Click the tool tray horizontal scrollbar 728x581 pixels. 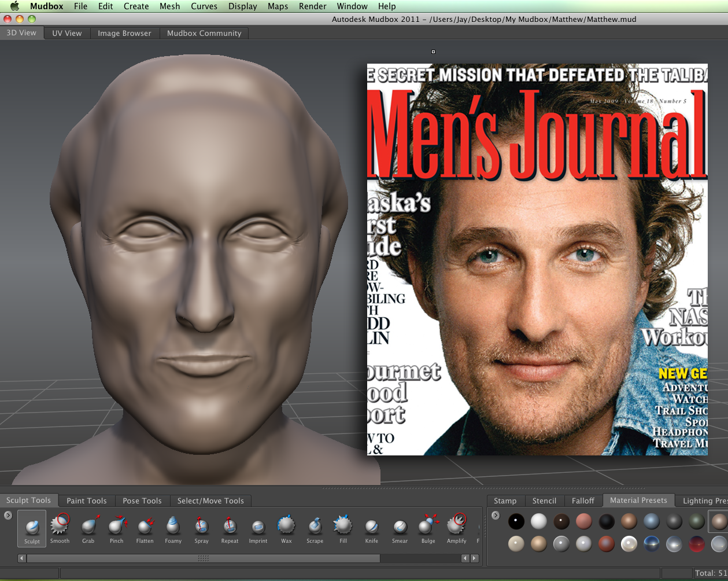point(203,558)
